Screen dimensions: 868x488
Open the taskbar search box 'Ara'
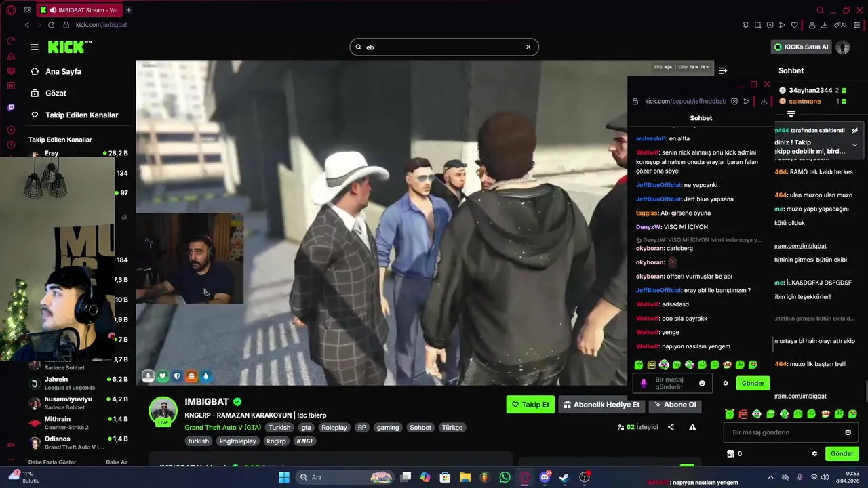point(346,477)
